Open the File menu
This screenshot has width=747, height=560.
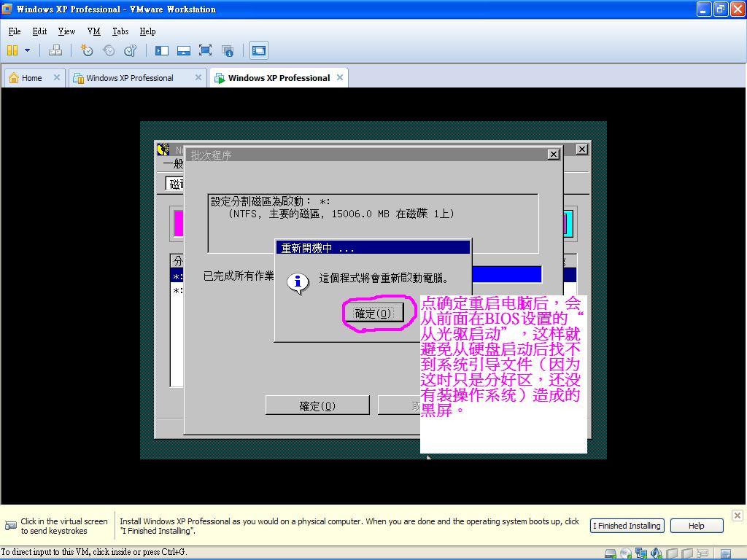(x=15, y=31)
